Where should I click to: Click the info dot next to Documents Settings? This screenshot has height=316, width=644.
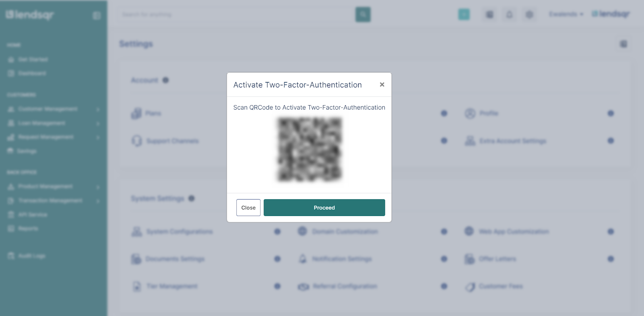coord(277,259)
